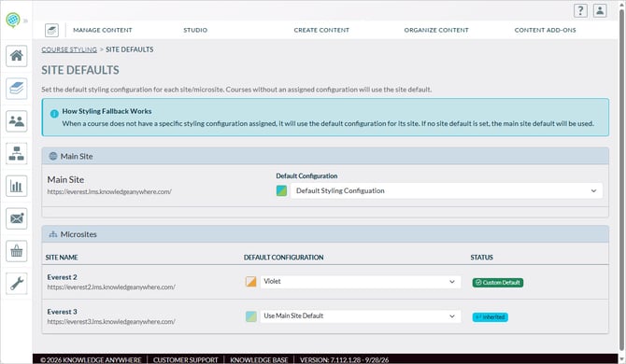Open the Home sidebar icon
The image size is (626, 364).
pyautogui.click(x=17, y=56)
